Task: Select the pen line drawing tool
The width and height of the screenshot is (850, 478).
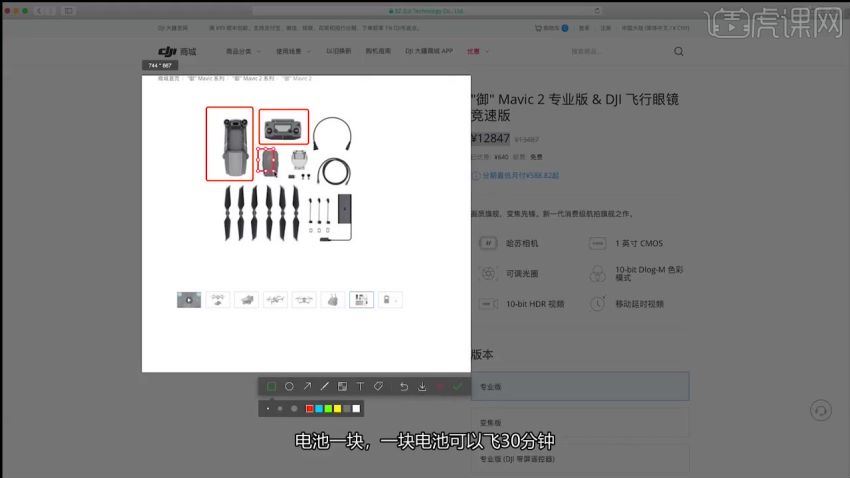Action: [325, 386]
